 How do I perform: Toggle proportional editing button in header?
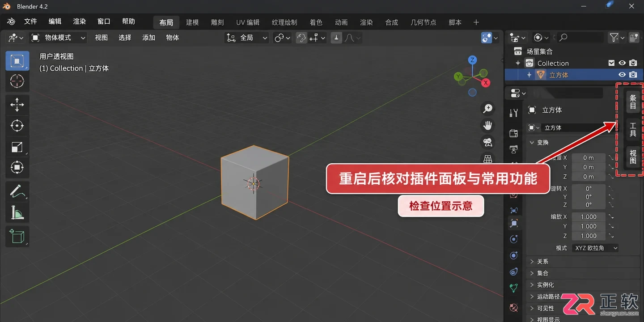[336, 38]
